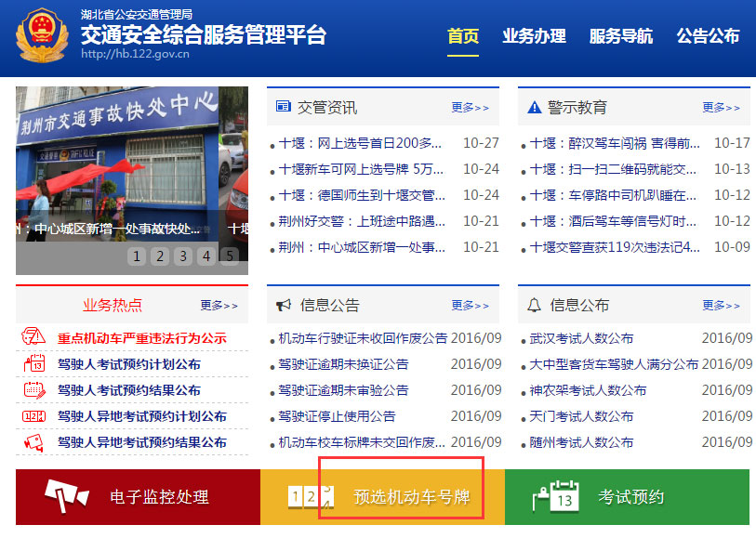756x538 pixels.
Task: Click the 交管资讯 news panel icon
Action: point(282,106)
